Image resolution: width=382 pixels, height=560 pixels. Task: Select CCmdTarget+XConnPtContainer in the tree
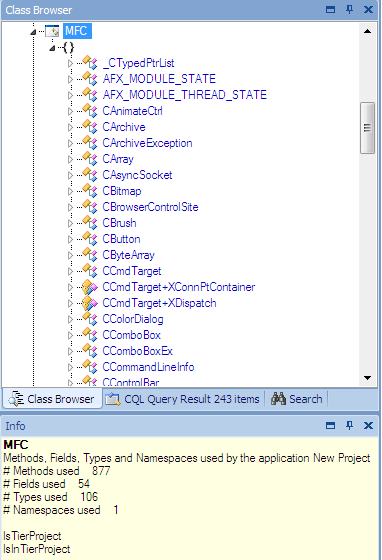click(179, 287)
